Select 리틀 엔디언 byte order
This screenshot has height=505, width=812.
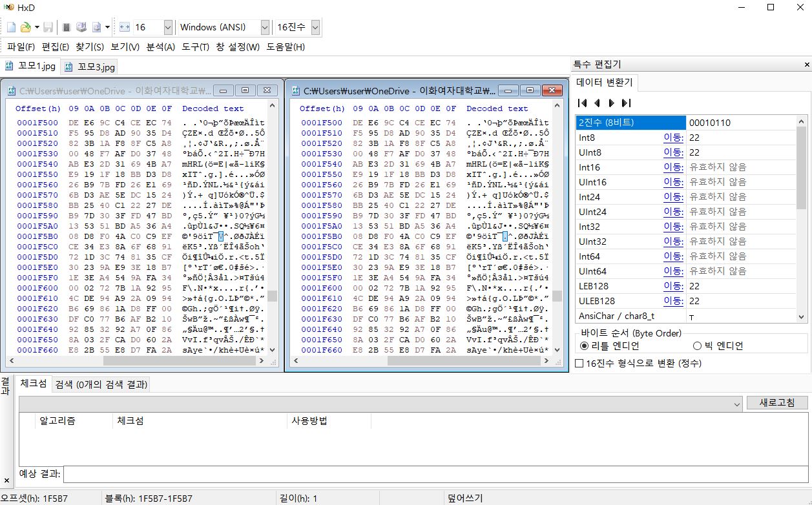click(611, 345)
